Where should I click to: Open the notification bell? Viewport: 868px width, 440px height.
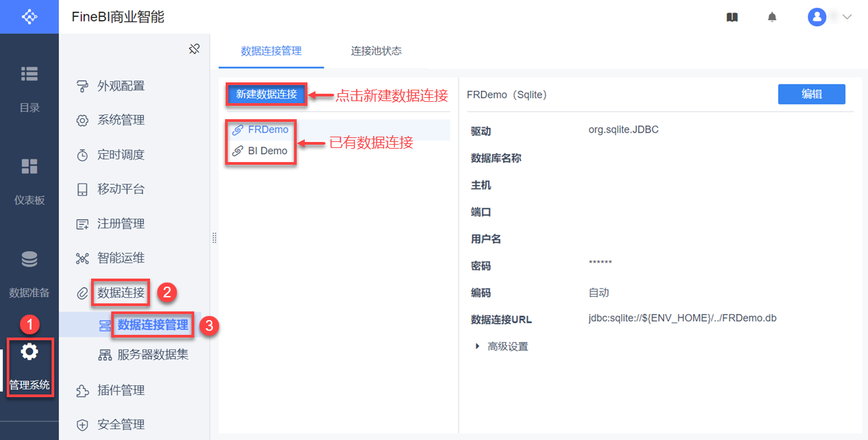click(772, 17)
